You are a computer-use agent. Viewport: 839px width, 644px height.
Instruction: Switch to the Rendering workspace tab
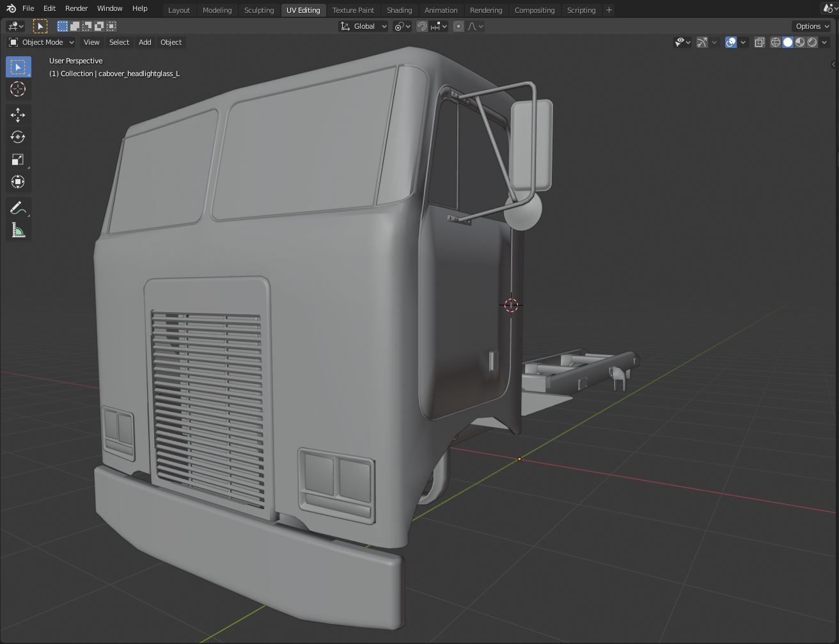pos(486,10)
